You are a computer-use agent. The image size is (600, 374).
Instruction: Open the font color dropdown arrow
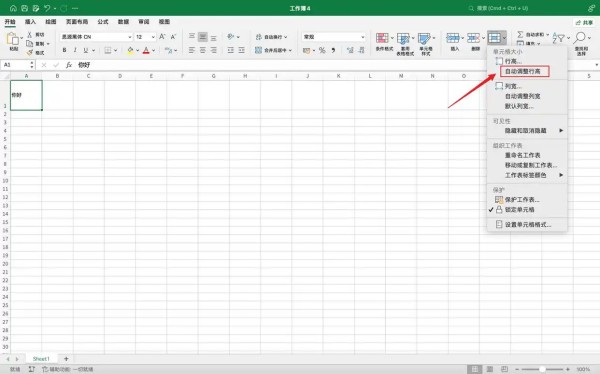(x=153, y=51)
